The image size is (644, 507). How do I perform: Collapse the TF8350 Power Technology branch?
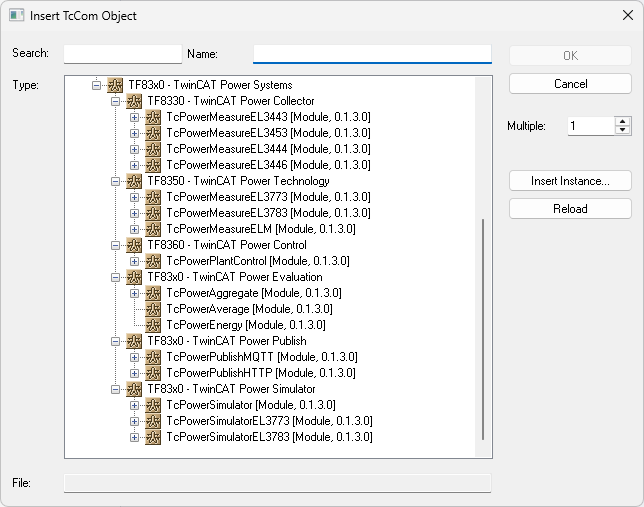point(115,182)
